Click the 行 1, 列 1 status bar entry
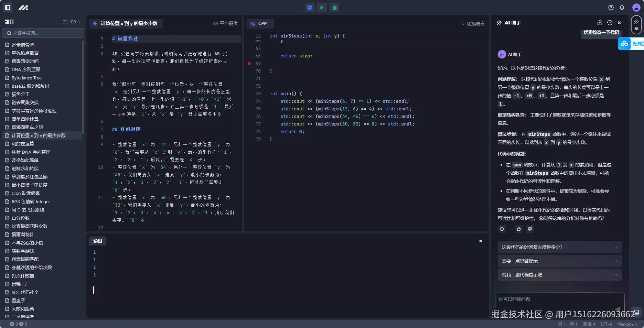644x328 pixels. click(x=568, y=324)
